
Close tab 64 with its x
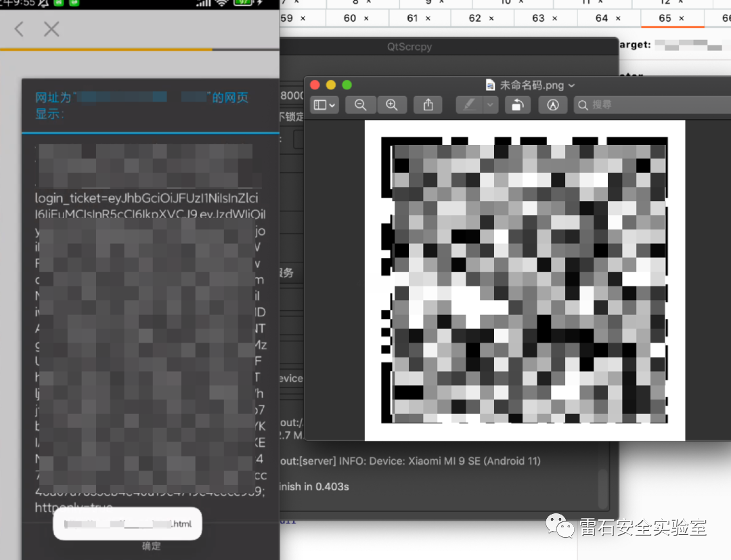(x=618, y=19)
